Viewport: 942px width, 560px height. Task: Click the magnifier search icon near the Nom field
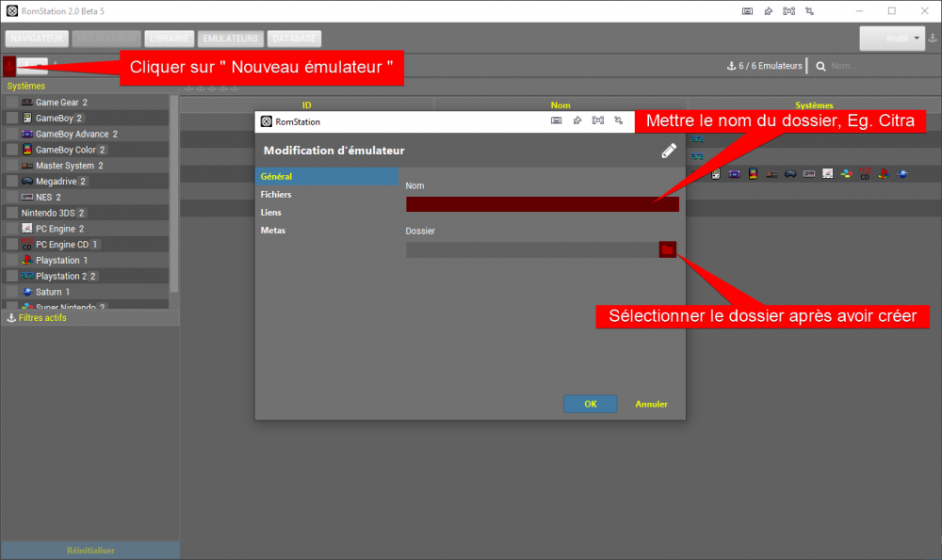pos(820,66)
